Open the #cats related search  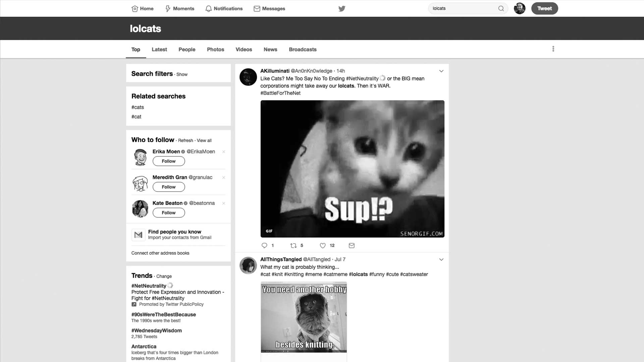tap(138, 107)
